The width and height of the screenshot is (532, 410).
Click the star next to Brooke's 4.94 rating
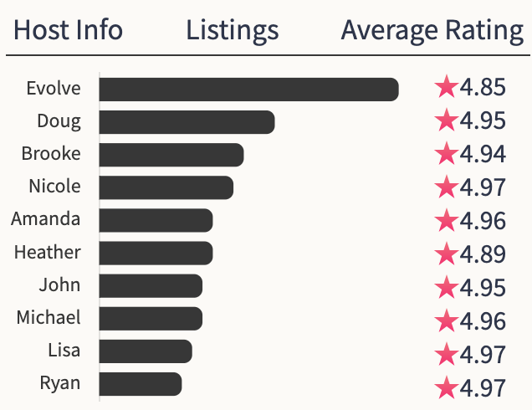coord(447,154)
